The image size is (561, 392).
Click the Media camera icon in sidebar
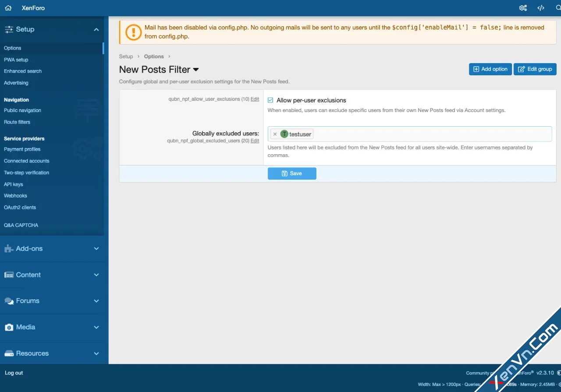(9, 327)
